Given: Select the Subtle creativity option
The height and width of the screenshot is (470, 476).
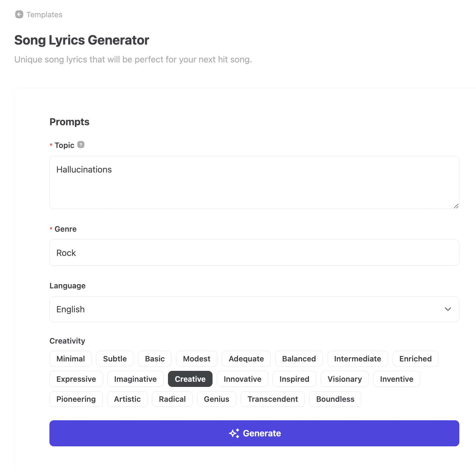Looking at the screenshot, I should coord(115,359).
